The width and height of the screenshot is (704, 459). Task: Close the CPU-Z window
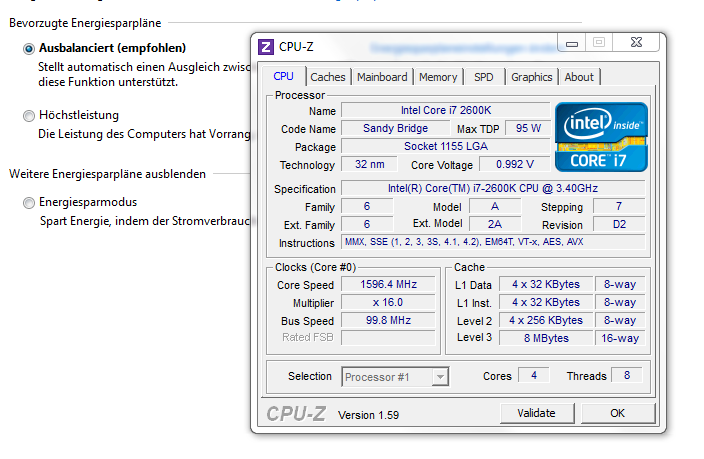[636, 43]
